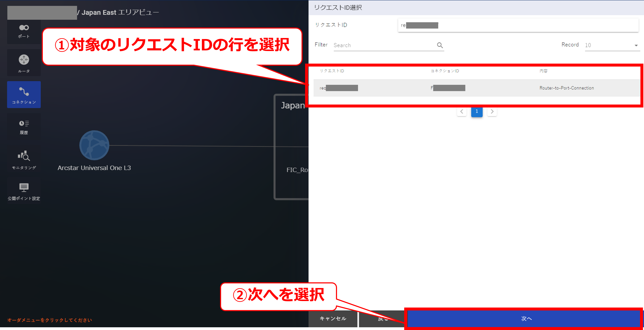Open the 公開ポイント設定 sidebar icon
Image resolution: width=644 pixels, height=330 pixels.
click(x=24, y=191)
